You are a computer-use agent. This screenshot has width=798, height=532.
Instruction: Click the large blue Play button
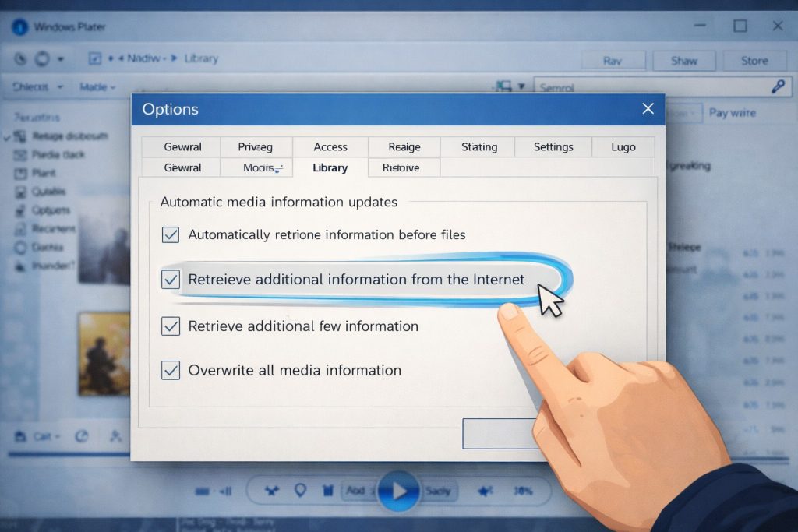[399, 491]
